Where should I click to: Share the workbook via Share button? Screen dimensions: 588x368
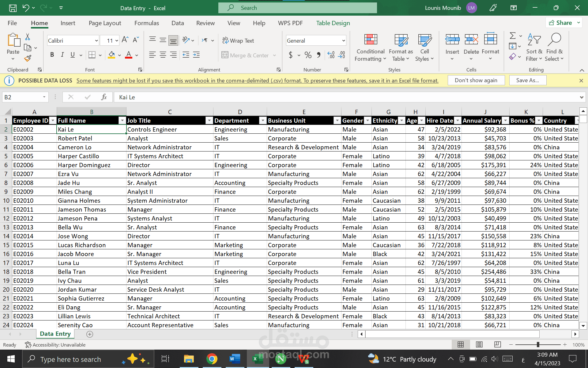pyautogui.click(x=563, y=23)
